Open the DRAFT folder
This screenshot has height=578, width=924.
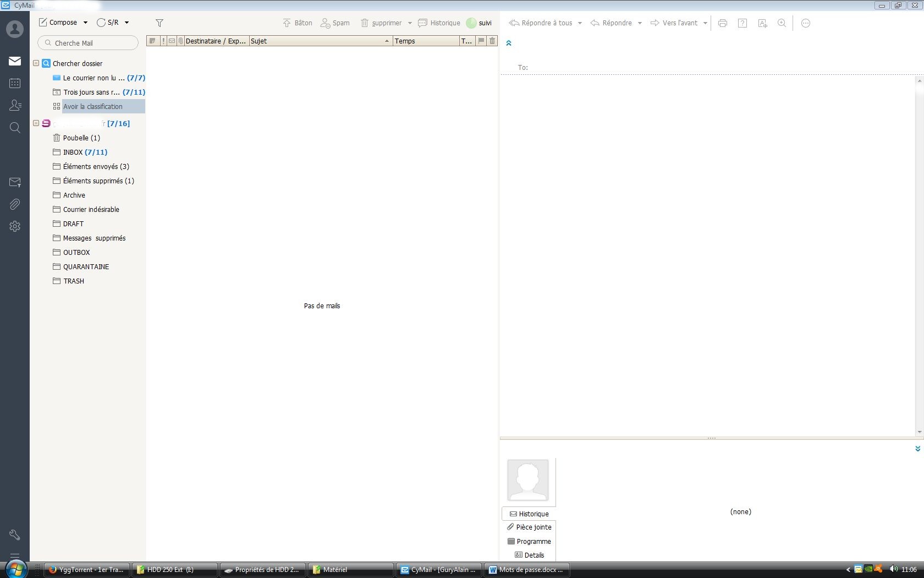point(69,223)
